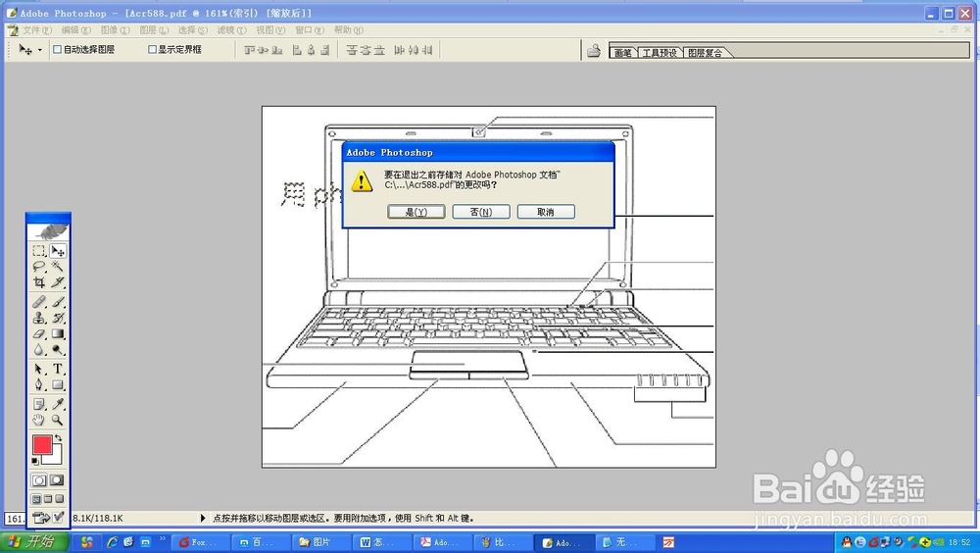Switch to Full Screen mode
This screenshot has height=553, width=980.
[60, 499]
